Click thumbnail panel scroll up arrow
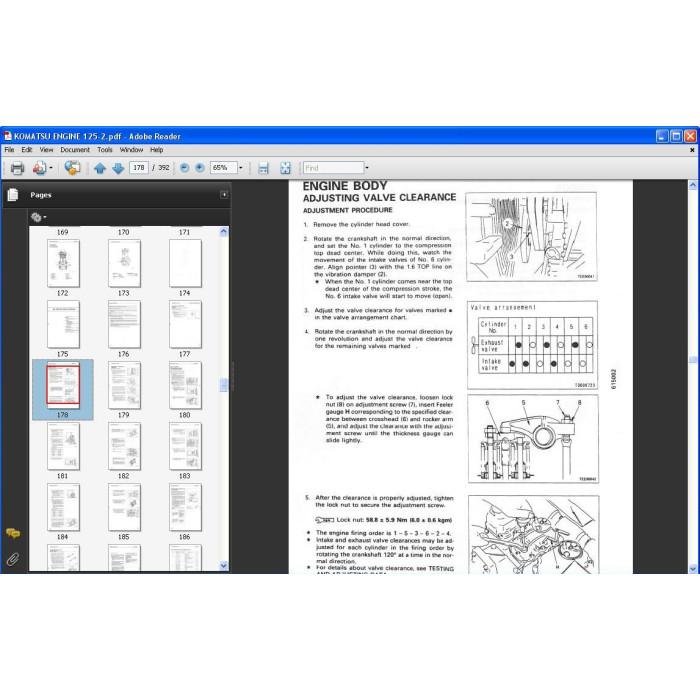Image resolution: width=700 pixels, height=700 pixels. click(x=224, y=231)
